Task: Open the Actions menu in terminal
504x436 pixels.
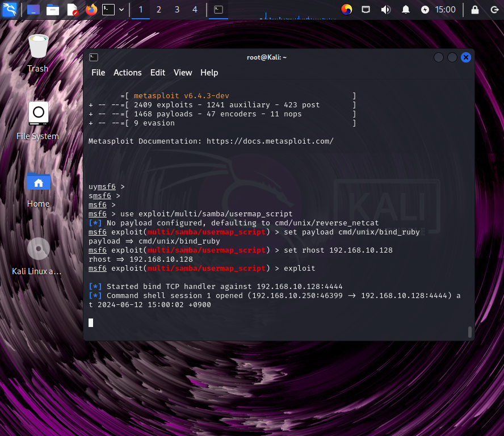Action: point(127,73)
